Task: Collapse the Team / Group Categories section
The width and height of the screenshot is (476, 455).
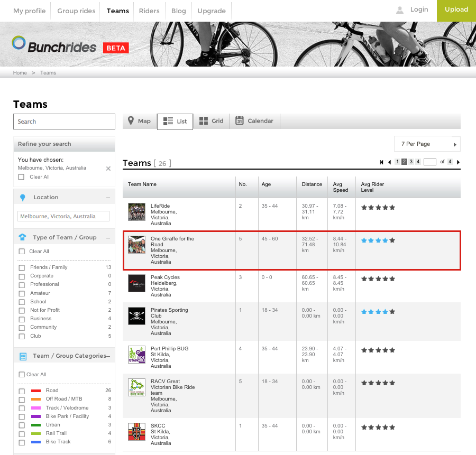Action: [108, 356]
